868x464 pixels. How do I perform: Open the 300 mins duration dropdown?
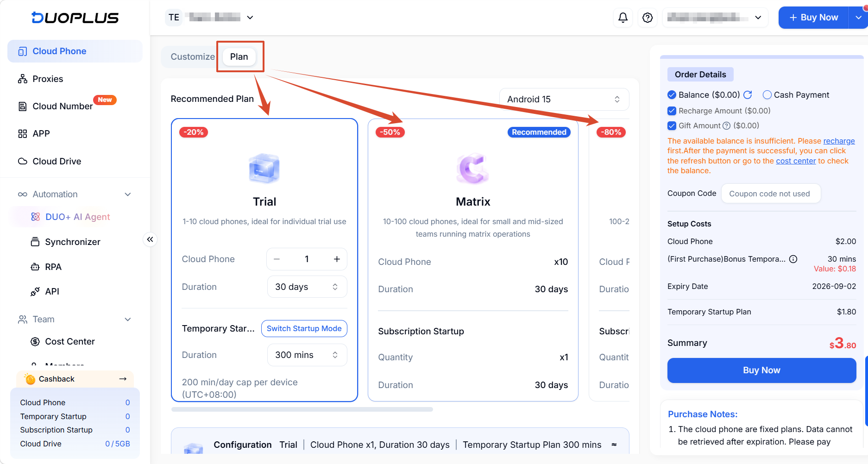coord(307,355)
